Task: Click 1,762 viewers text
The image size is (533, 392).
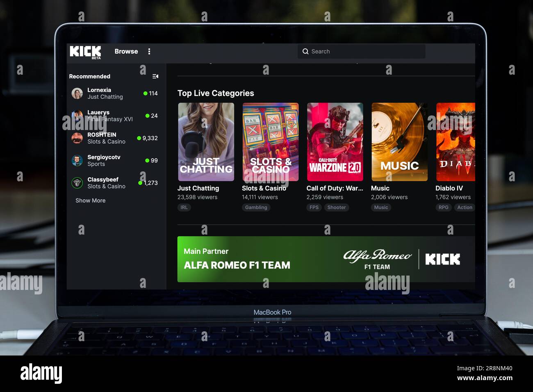Action: (453, 197)
